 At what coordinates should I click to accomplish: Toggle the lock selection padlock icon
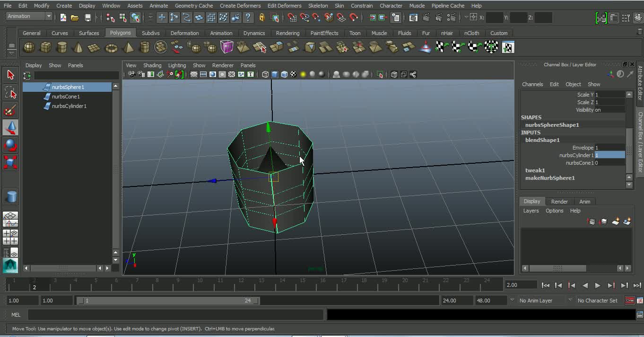[x=262, y=18]
